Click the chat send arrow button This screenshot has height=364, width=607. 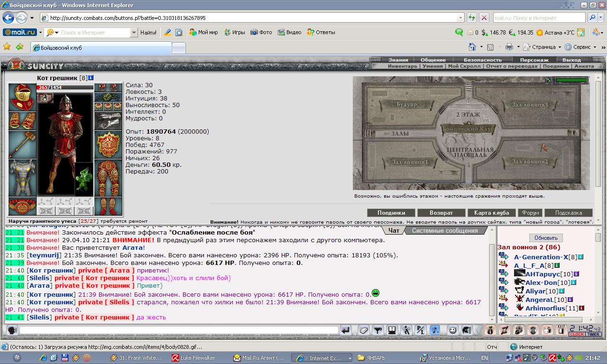coord(346,330)
